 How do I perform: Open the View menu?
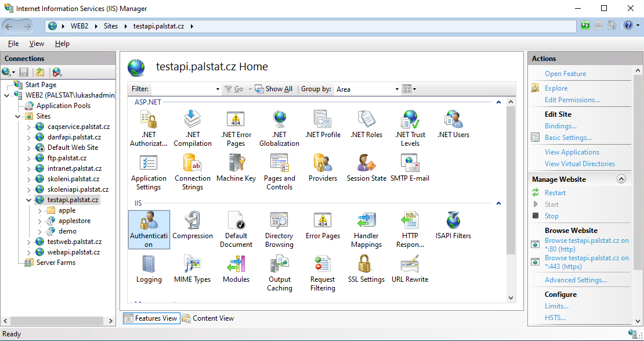[37, 43]
